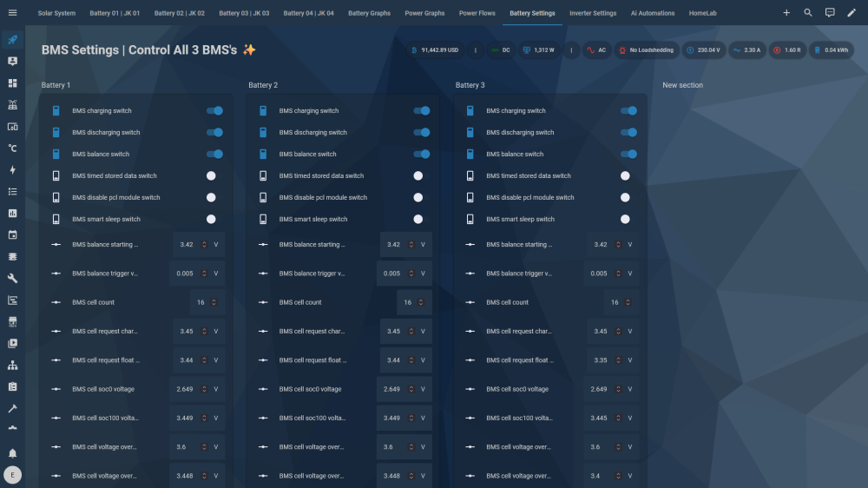The width and height of the screenshot is (868, 488).
Task: Toggle Battery 1 BMS discharging switch
Action: click(x=214, y=132)
